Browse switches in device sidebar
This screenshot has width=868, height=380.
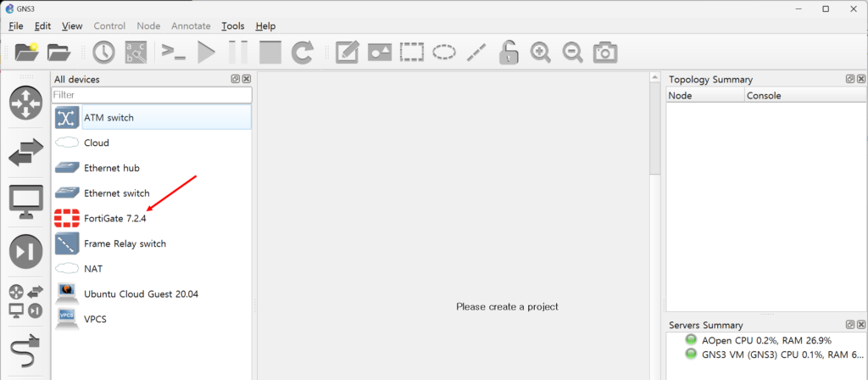pyautogui.click(x=26, y=153)
